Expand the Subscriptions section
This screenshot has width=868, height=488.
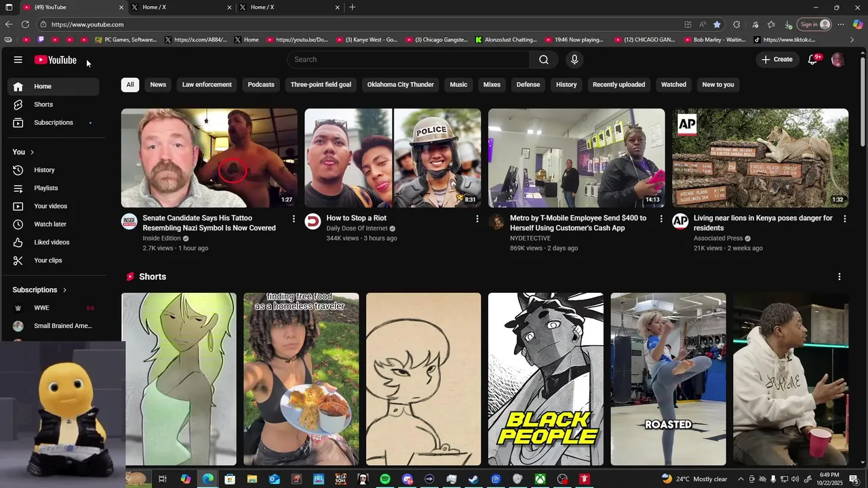click(40, 290)
